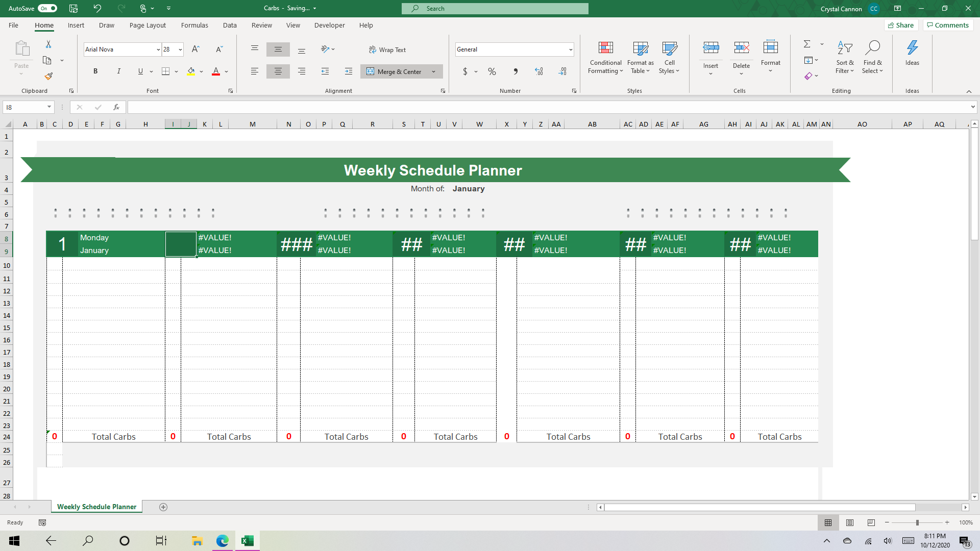Click the Increase Decimal icon
Viewport: 980px width, 551px height.
coord(539,72)
